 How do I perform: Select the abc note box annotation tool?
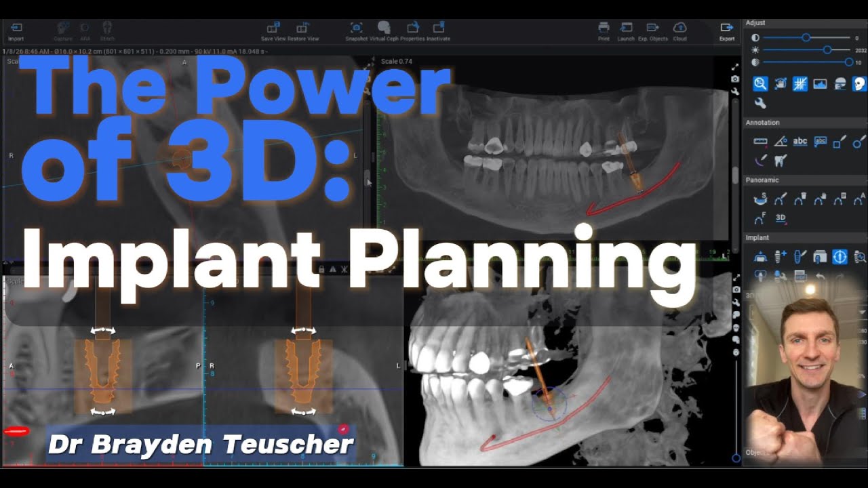pyautogui.click(x=820, y=142)
